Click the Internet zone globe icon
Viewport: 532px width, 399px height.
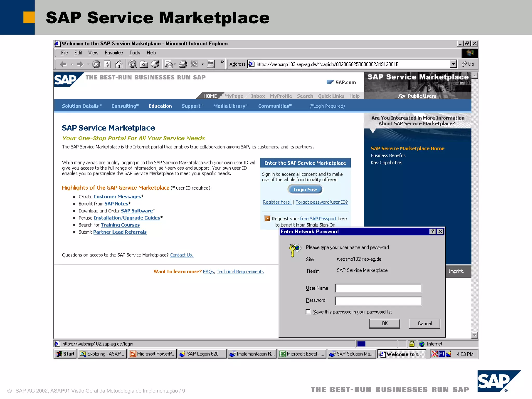click(x=422, y=344)
